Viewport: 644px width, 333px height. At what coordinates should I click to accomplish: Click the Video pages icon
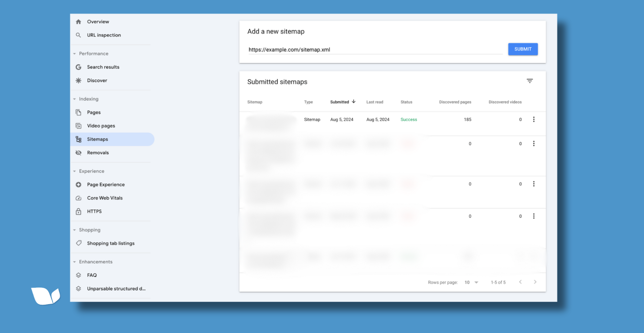(x=78, y=126)
